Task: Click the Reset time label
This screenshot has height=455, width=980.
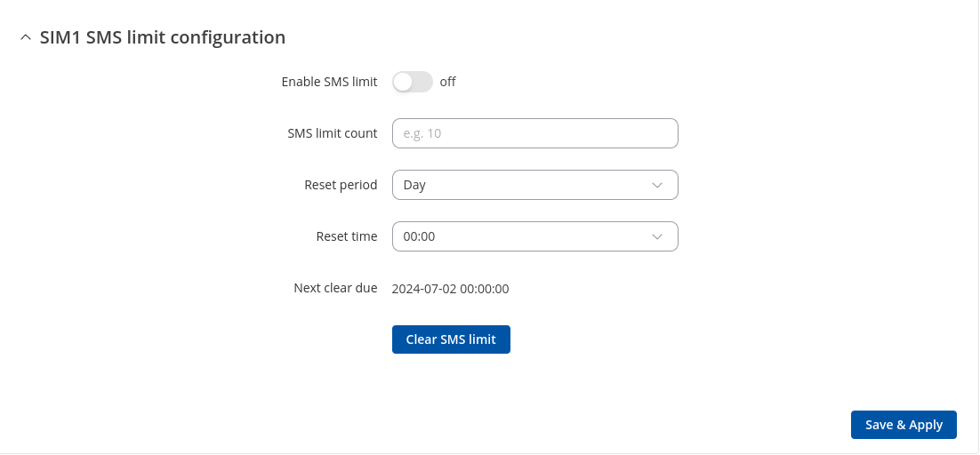Action: tap(347, 236)
